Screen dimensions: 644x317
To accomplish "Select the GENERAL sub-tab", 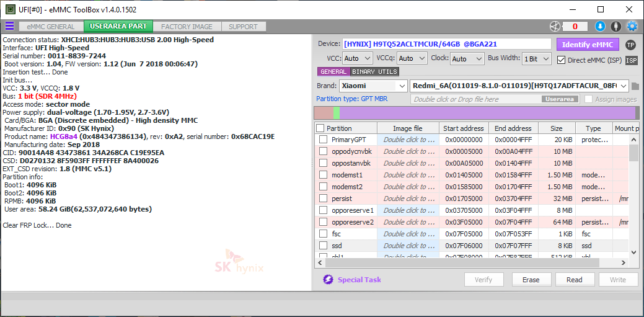I will click(x=333, y=71).
